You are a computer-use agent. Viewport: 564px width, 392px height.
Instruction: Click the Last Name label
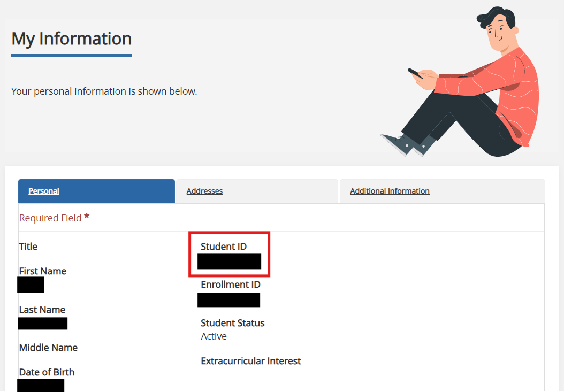click(42, 310)
